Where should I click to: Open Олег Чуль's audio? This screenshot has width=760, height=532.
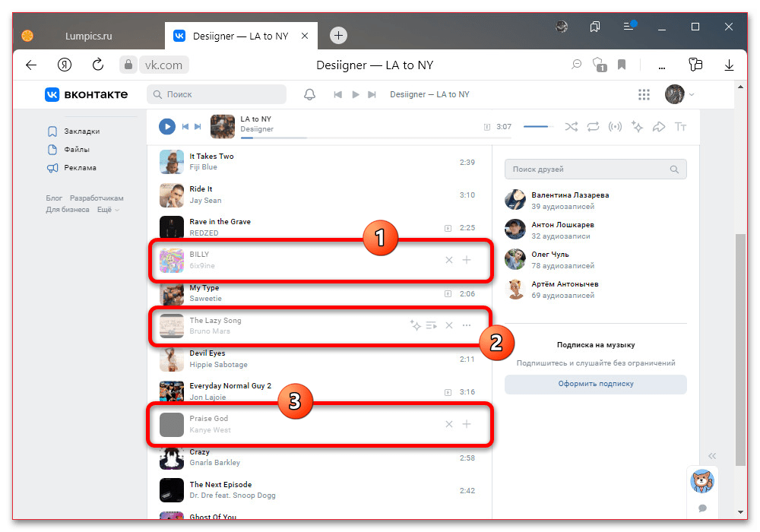tap(595, 259)
